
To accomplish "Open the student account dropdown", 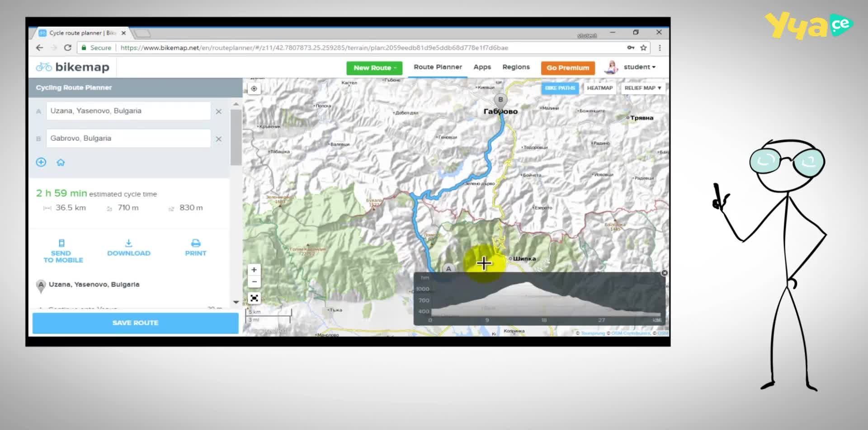I will pos(639,67).
